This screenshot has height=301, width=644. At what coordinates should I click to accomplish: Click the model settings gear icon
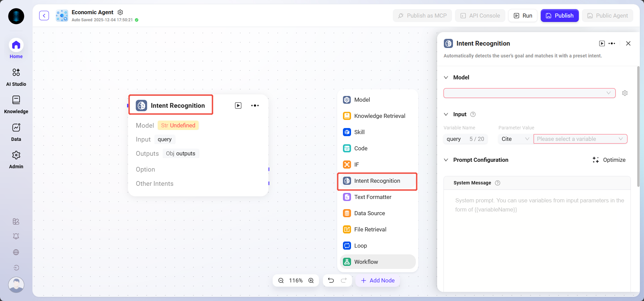[625, 93]
